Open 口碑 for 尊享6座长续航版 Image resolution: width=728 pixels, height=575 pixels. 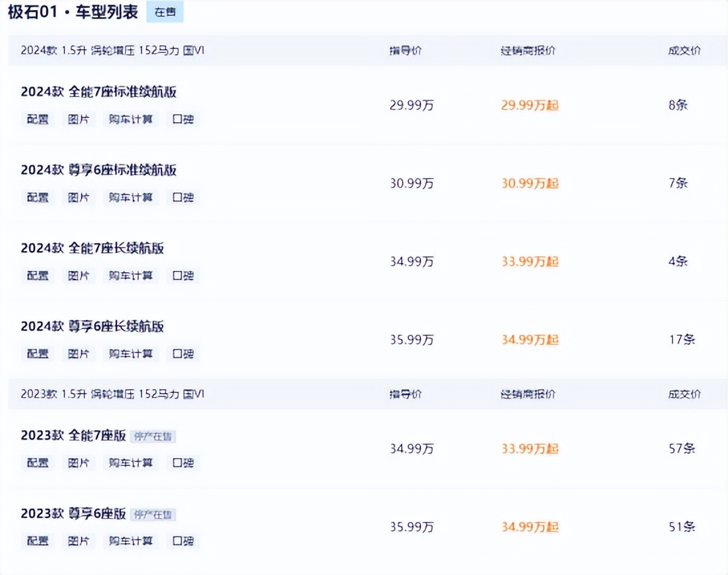(183, 354)
